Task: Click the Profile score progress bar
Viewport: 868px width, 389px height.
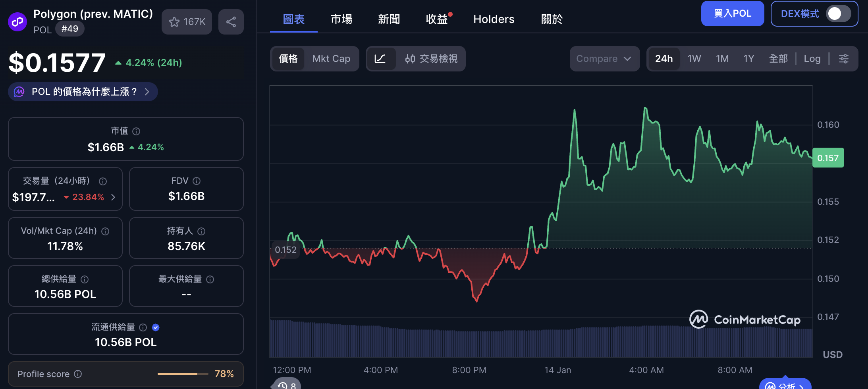Action: (x=183, y=374)
